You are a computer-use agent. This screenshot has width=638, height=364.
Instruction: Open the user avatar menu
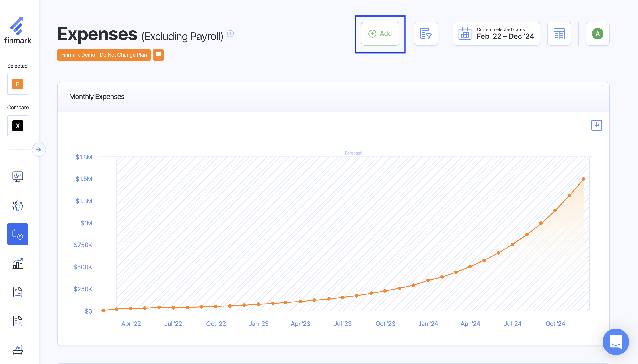click(x=597, y=34)
